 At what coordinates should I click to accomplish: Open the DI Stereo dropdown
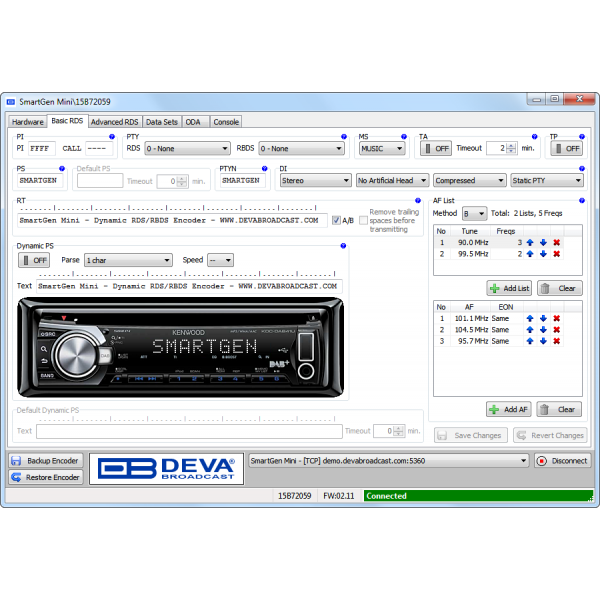(x=315, y=180)
